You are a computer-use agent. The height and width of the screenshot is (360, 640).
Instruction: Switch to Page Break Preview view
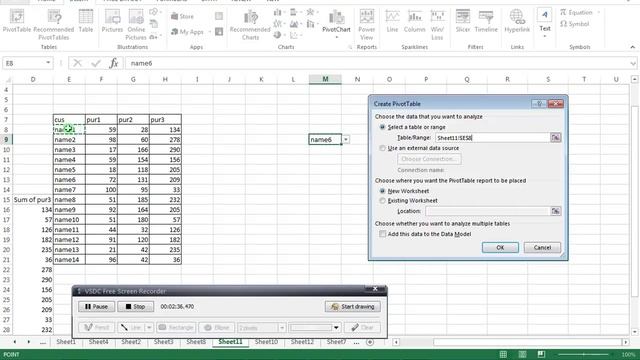click(541, 354)
